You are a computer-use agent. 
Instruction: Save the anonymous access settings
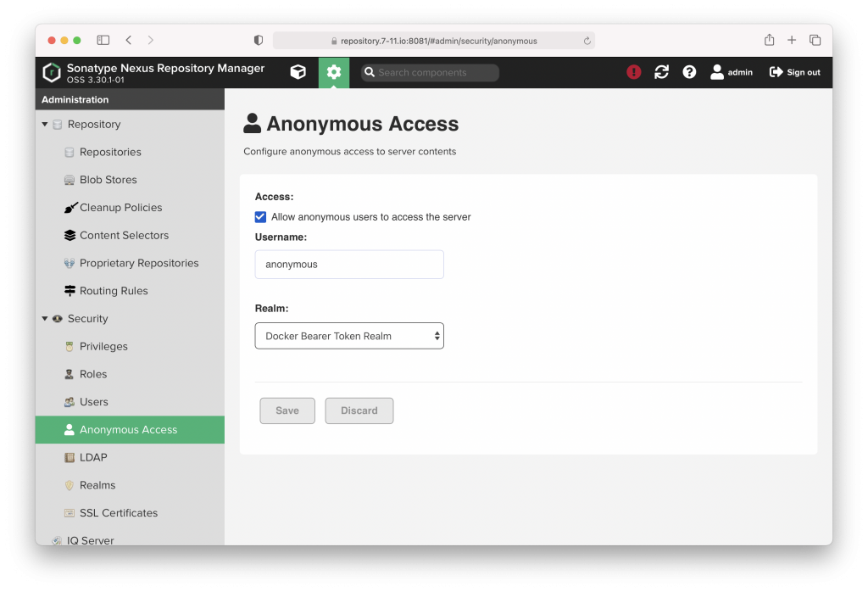[x=287, y=410]
